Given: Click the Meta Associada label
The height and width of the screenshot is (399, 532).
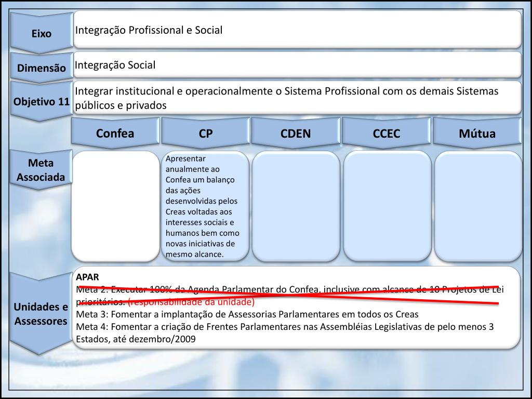Looking at the screenshot, I should pyautogui.click(x=41, y=170).
